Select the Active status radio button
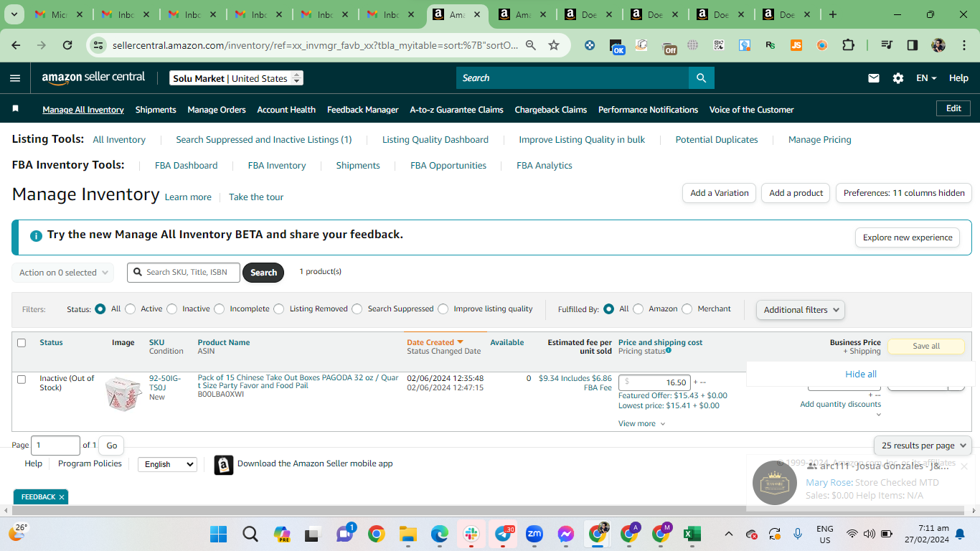Viewport: 980px width, 551px height. pyautogui.click(x=130, y=309)
